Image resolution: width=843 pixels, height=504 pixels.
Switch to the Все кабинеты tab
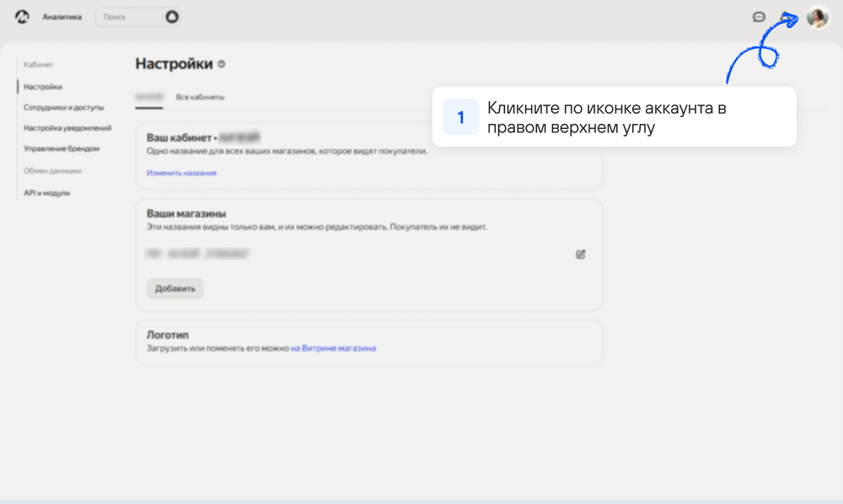point(200,97)
